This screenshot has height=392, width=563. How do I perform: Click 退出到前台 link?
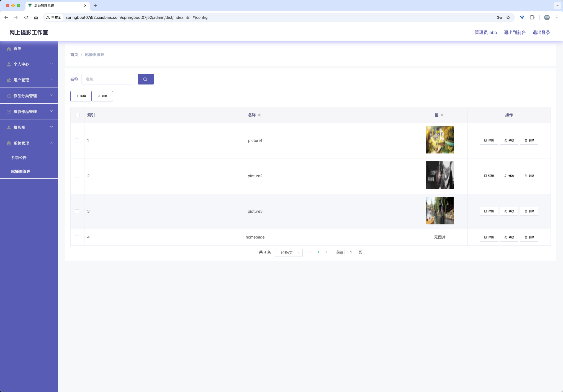coord(515,32)
